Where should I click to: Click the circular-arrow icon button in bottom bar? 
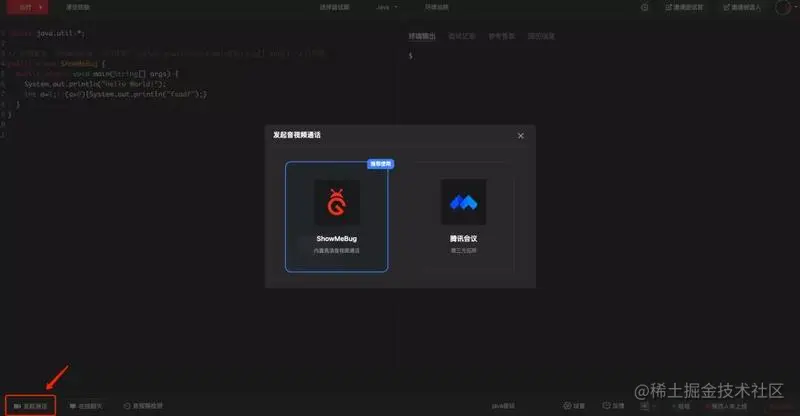click(143, 406)
